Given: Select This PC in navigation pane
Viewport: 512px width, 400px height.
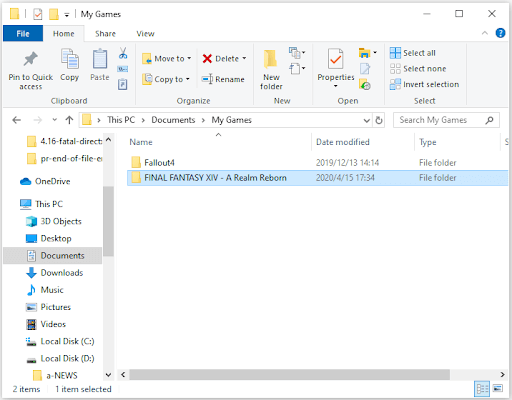Looking at the screenshot, I should (49, 204).
